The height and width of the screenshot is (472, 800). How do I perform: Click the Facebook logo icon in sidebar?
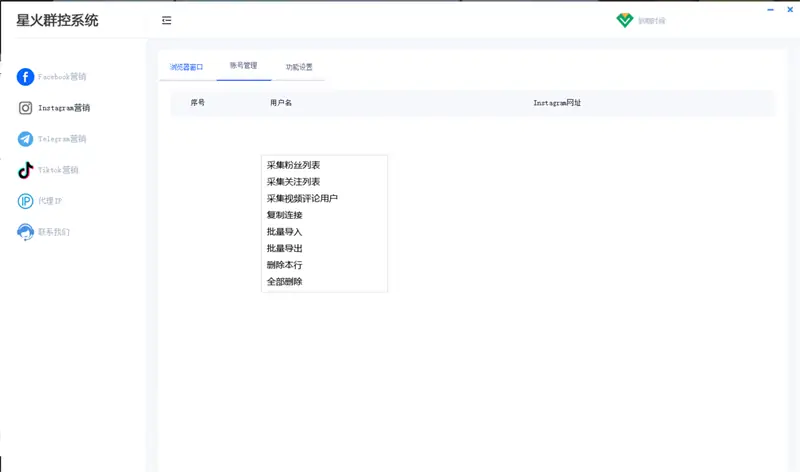(26, 77)
